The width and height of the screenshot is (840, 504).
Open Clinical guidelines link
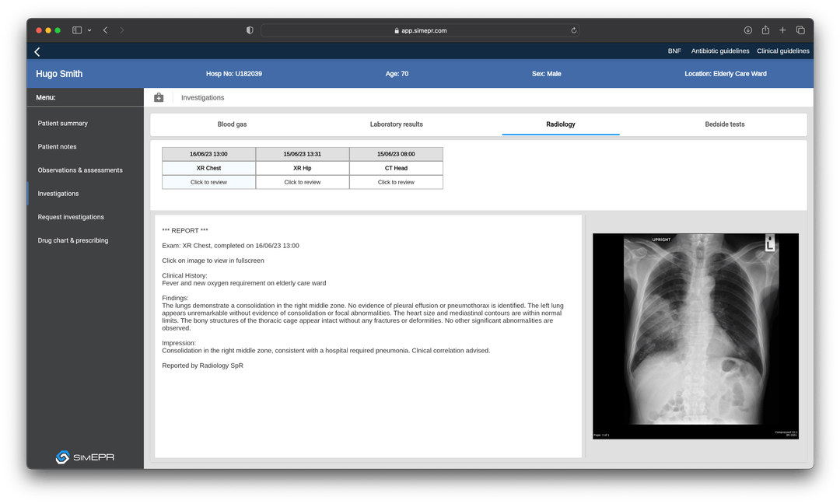pyautogui.click(x=782, y=51)
